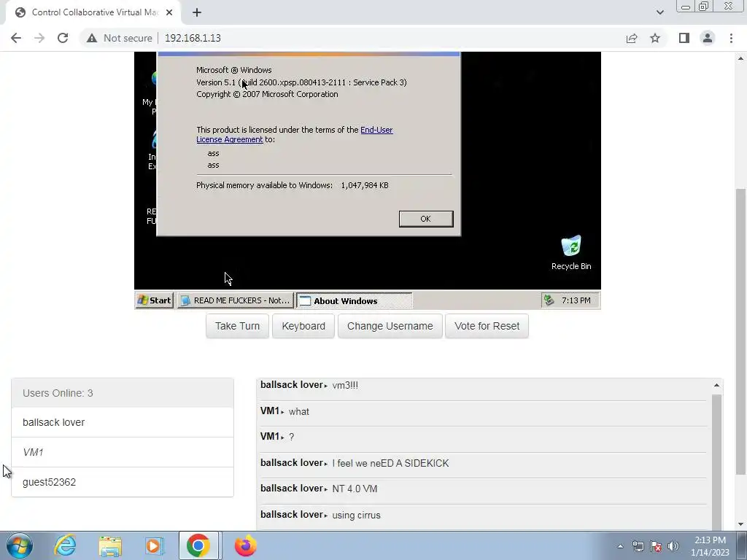The width and height of the screenshot is (747, 560).
Task: Click the chat box scrollbar thumb
Action: click(x=716, y=462)
